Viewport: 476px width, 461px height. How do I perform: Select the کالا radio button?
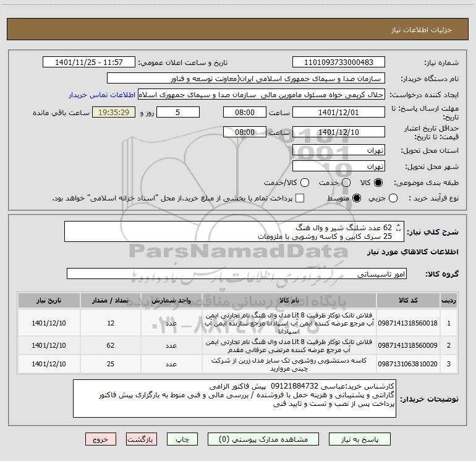coord(378,183)
